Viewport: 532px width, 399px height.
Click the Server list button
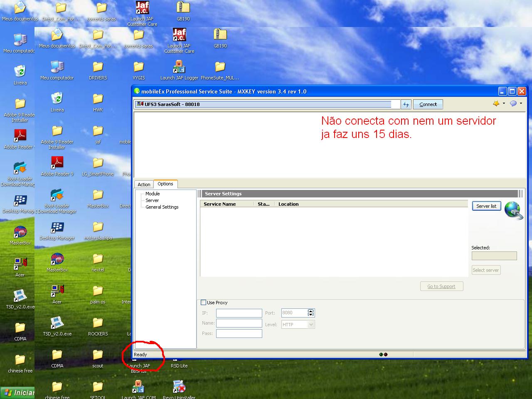click(486, 206)
